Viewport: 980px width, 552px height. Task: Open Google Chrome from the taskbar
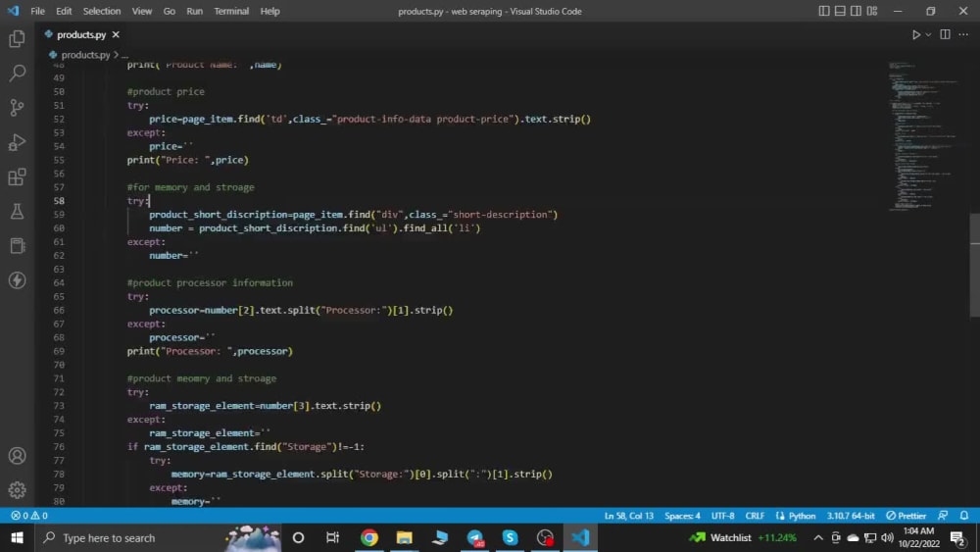[x=368, y=537]
